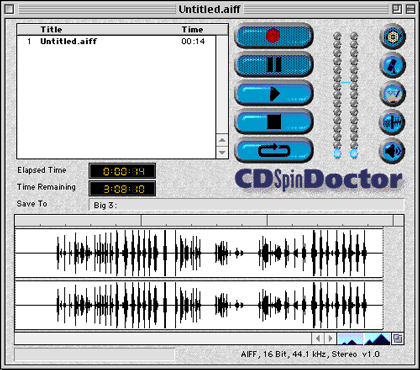
Task: Click the Save To field showing Big 3:
Action: pos(247,205)
